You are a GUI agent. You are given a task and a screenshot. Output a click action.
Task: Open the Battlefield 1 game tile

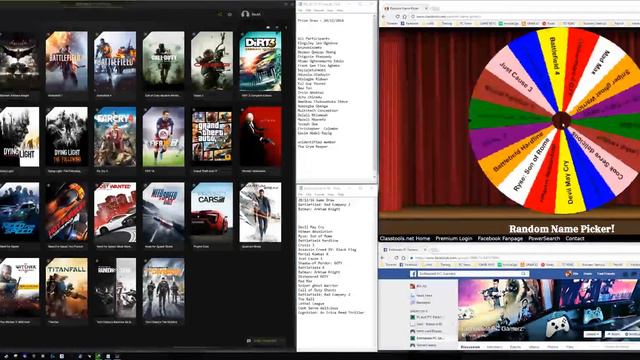[x=66, y=61]
